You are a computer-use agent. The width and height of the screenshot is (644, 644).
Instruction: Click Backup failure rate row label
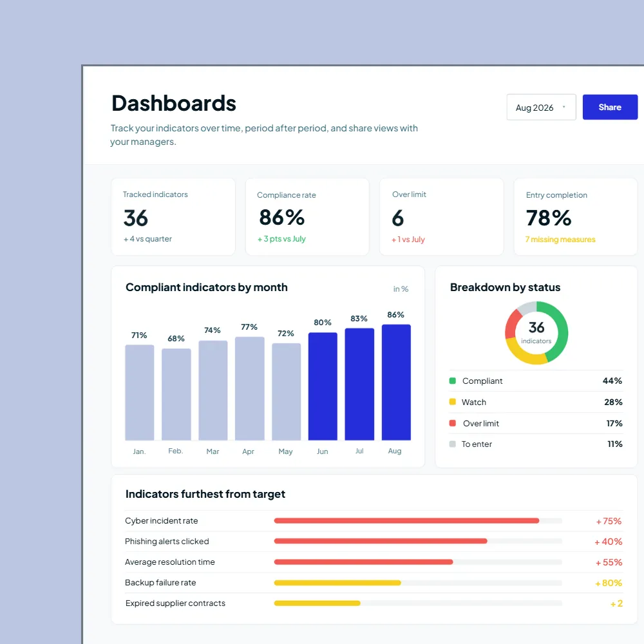(x=160, y=582)
